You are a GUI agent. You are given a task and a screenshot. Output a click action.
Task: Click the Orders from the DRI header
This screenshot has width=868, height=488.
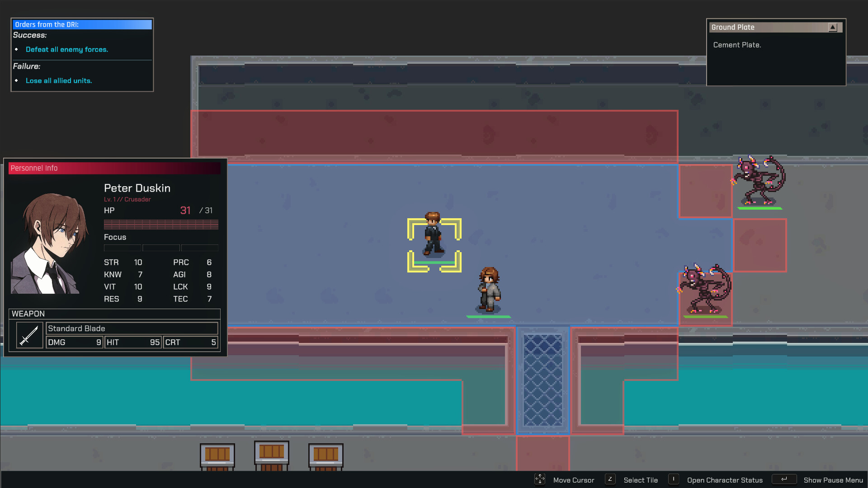click(x=82, y=24)
